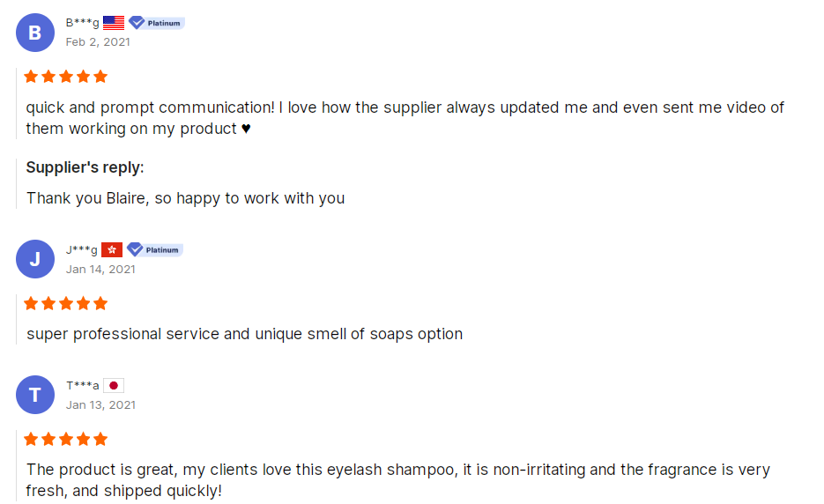Click Platinum badge beside J***g
Viewport: 824px width, 504px height.
154,249
